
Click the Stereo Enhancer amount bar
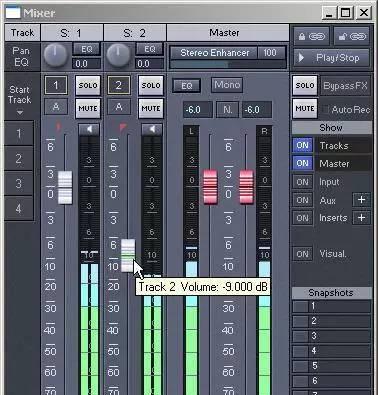(228, 64)
